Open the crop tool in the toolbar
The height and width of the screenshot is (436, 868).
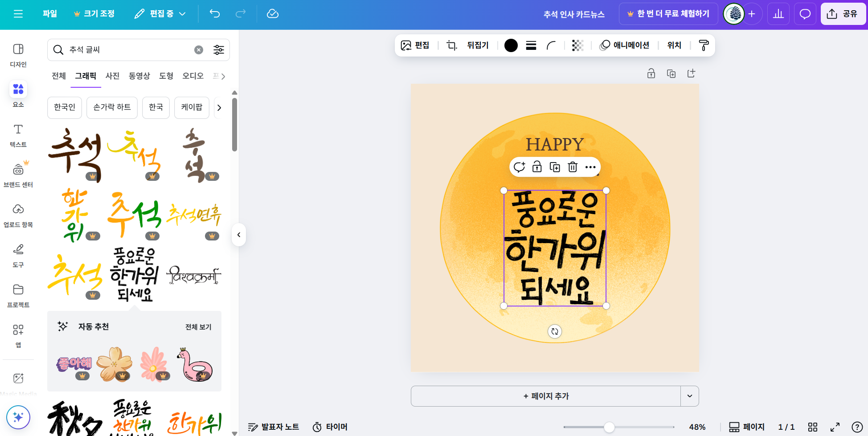pyautogui.click(x=451, y=45)
